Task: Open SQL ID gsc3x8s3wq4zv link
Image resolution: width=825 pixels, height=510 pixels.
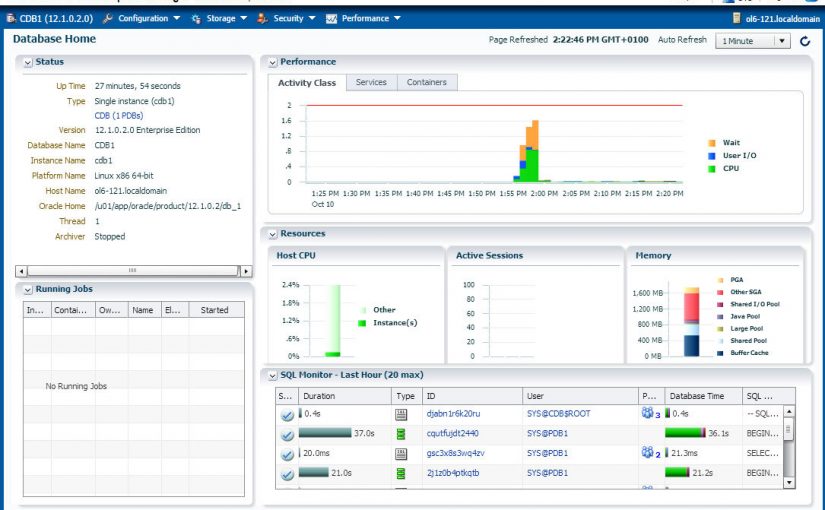Action: pyautogui.click(x=456, y=453)
